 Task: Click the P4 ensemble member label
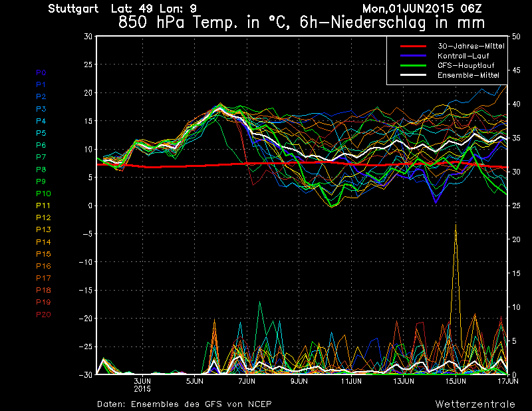[x=41, y=121]
